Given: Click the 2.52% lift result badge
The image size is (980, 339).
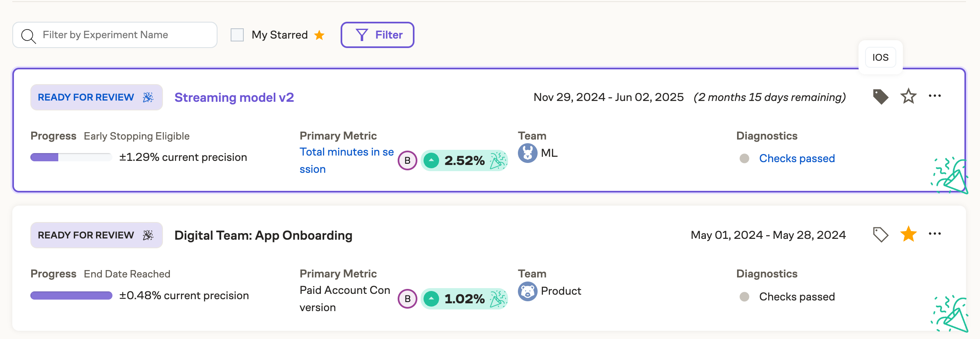Looking at the screenshot, I should (x=464, y=160).
